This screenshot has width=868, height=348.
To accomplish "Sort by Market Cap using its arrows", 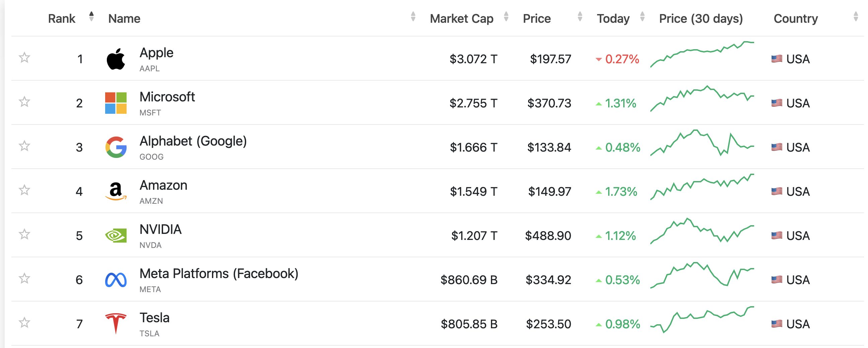I will point(506,16).
